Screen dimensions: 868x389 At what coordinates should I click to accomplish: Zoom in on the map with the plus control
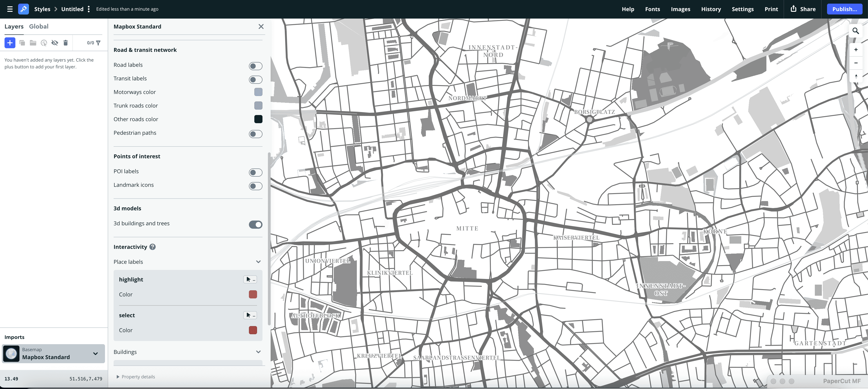click(x=856, y=50)
